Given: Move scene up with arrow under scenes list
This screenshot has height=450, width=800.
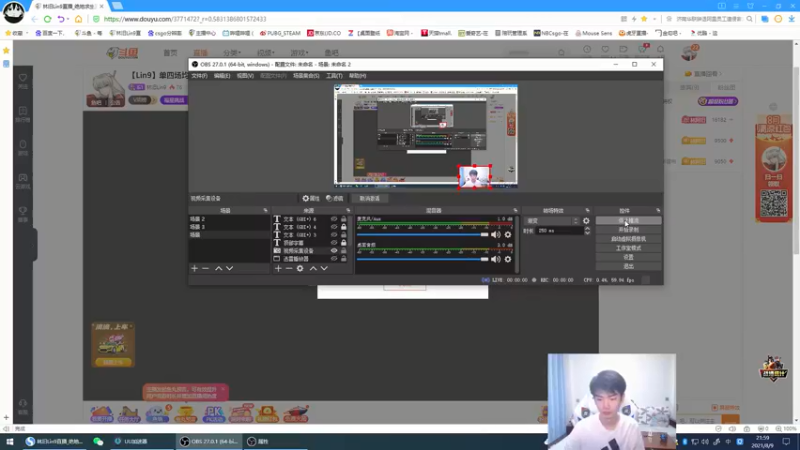Looking at the screenshot, I should (x=218, y=268).
